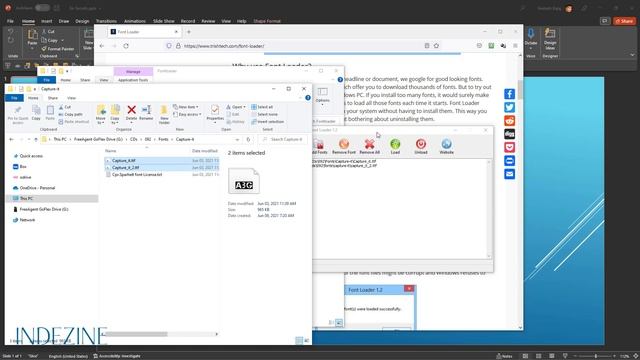
Task: Open the Explorer Open dropdown in ribbon
Action: [236, 107]
